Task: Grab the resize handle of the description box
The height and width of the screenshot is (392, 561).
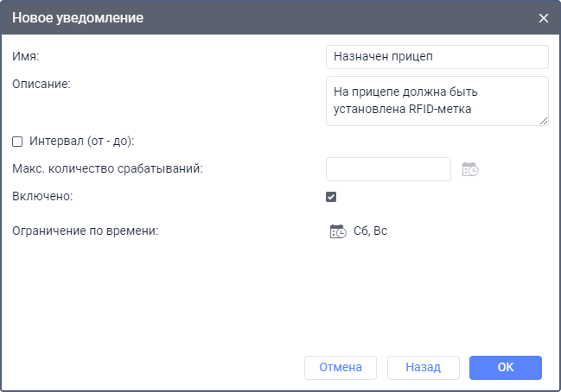Action: click(544, 121)
